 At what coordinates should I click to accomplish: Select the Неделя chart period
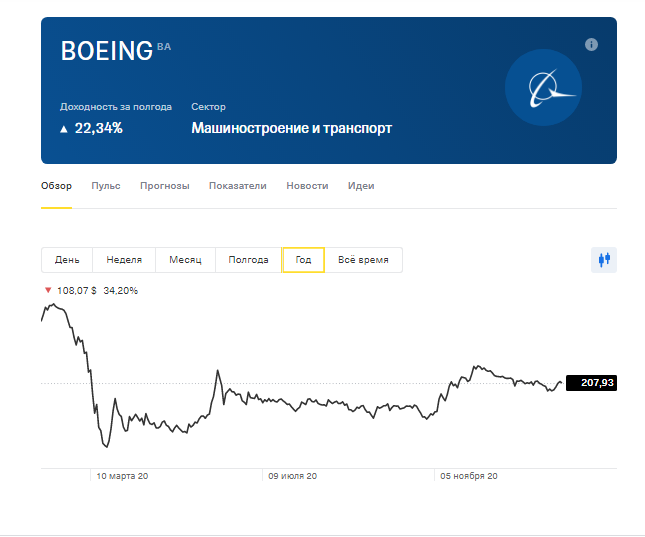pos(124,260)
